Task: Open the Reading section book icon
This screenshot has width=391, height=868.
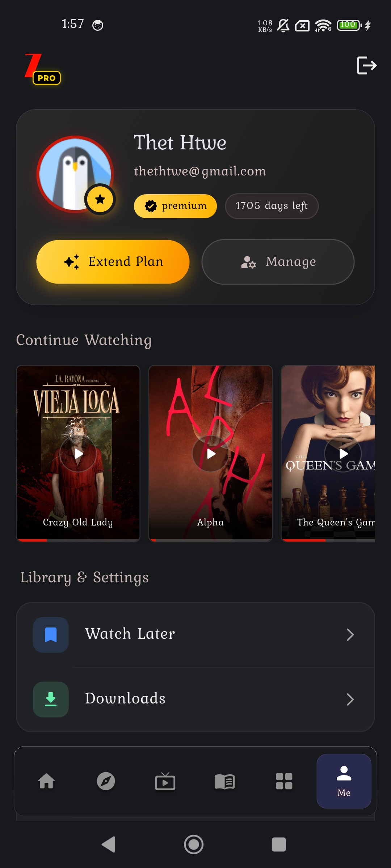Action: tap(225, 782)
